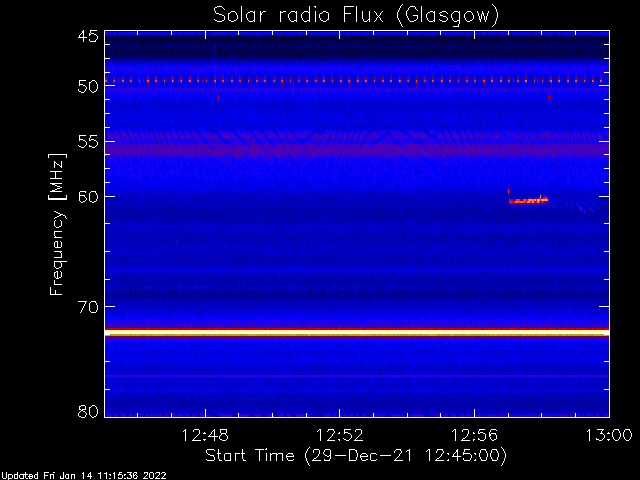Click the plot title "Solar radio Flux (Glasgow)"

pyautogui.click(x=356, y=16)
